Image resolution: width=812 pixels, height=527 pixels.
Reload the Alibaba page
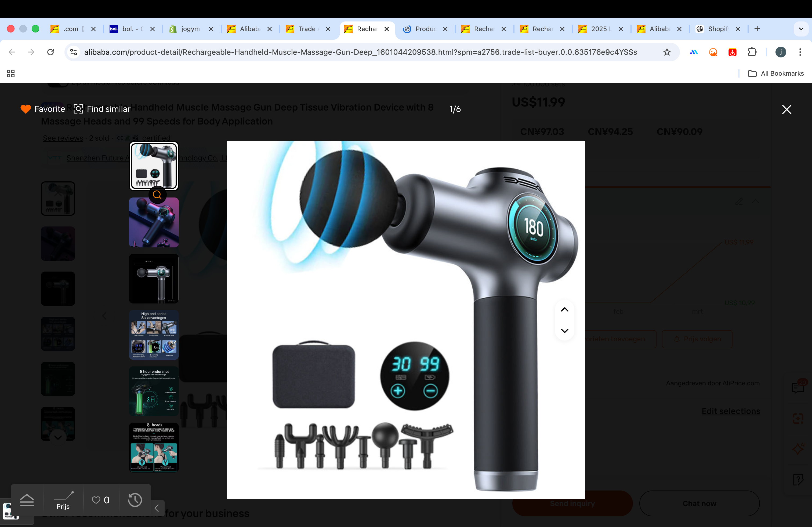(x=50, y=52)
